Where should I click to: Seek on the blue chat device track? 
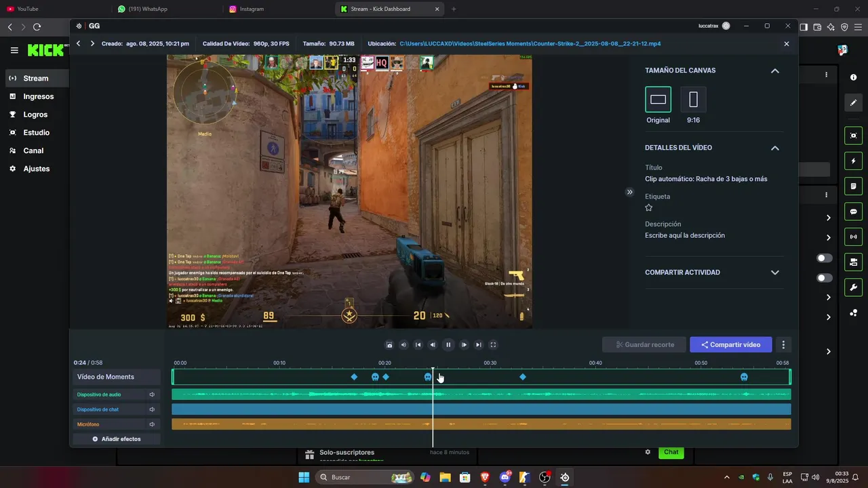point(481,409)
